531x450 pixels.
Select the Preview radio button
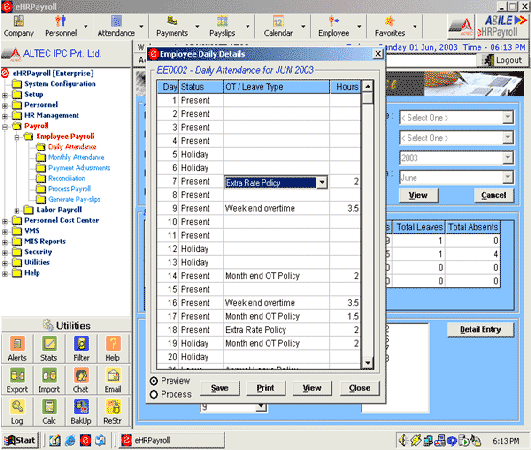tap(154, 381)
